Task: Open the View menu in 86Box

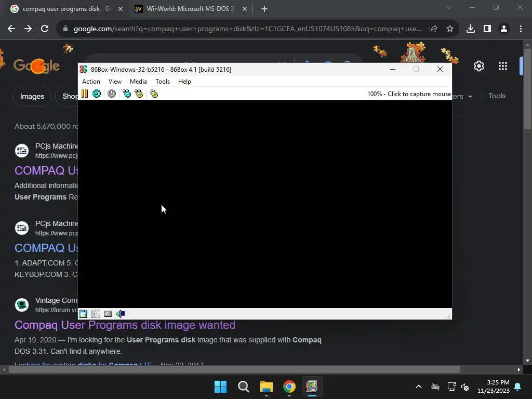Action: [x=115, y=82]
